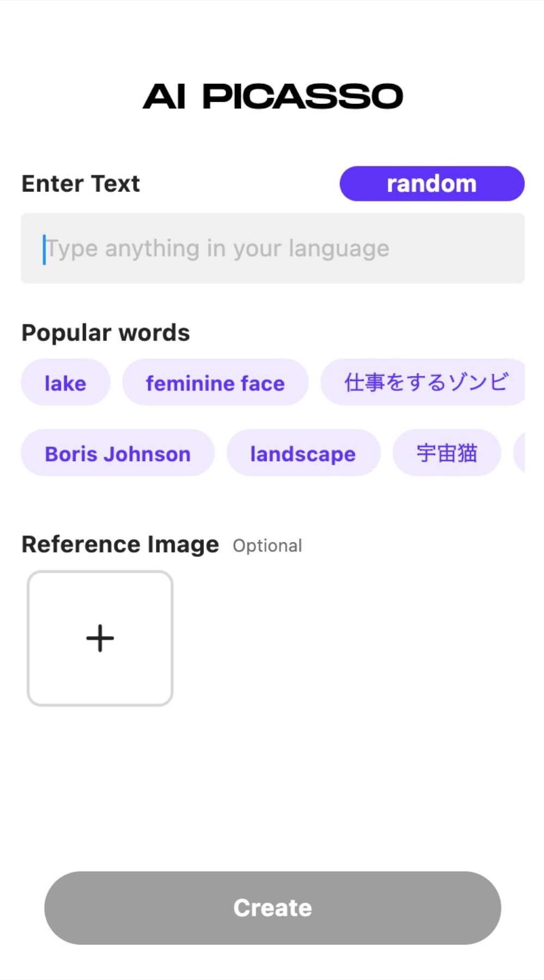Screen dimensions: 544x980
Task: Click the blinking text cursor in the prompt field
Action: click(44, 249)
